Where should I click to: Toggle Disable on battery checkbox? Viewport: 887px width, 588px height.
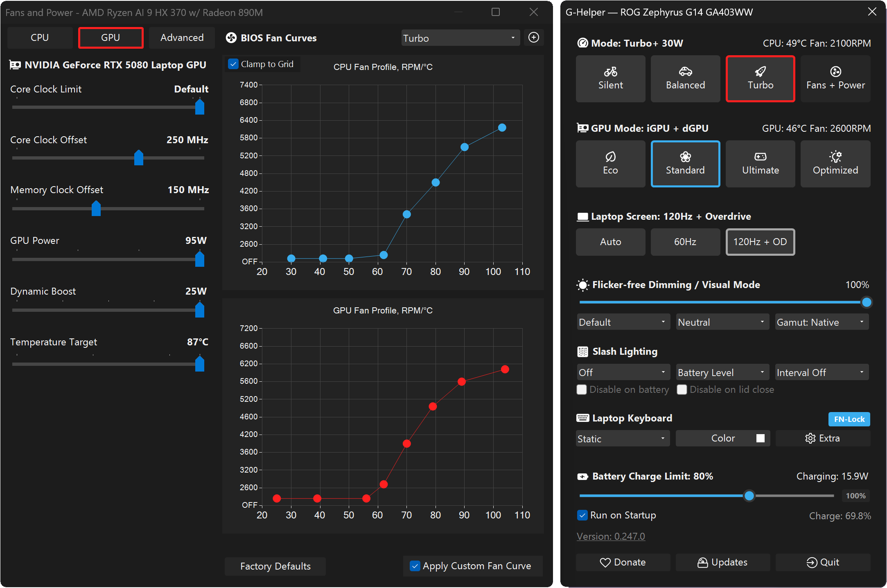(x=582, y=390)
